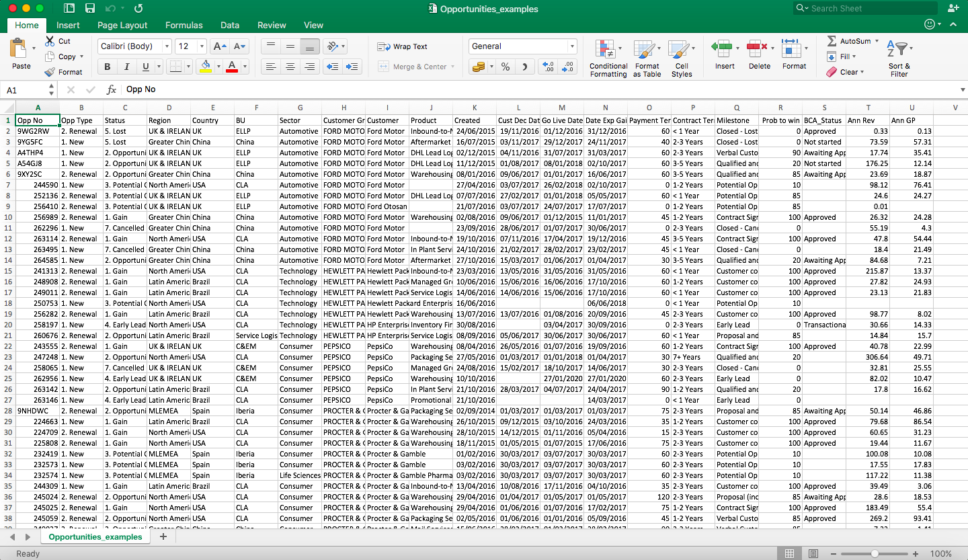Open the Page Layout ribbon tab
Screen dimensions: 968x560
point(122,25)
